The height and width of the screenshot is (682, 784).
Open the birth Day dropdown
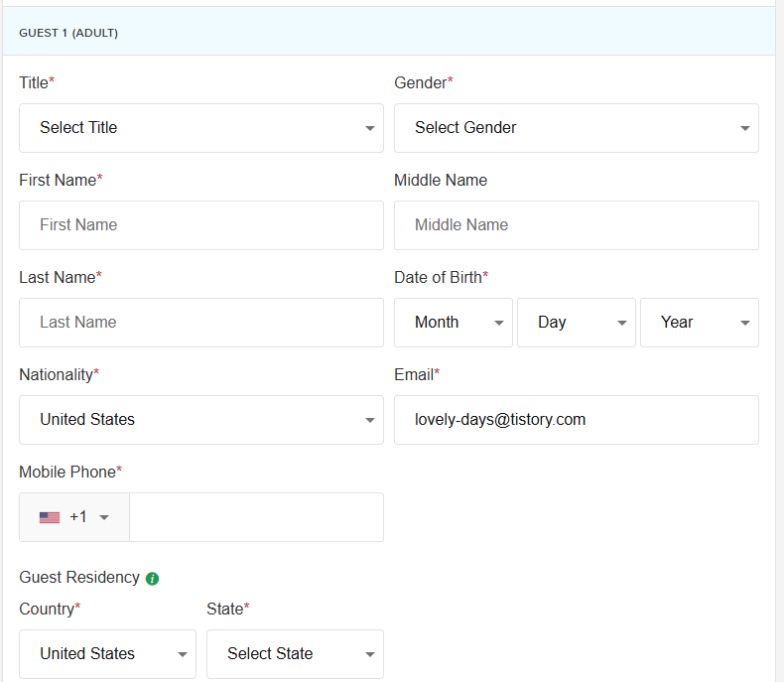pyautogui.click(x=576, y=323)
